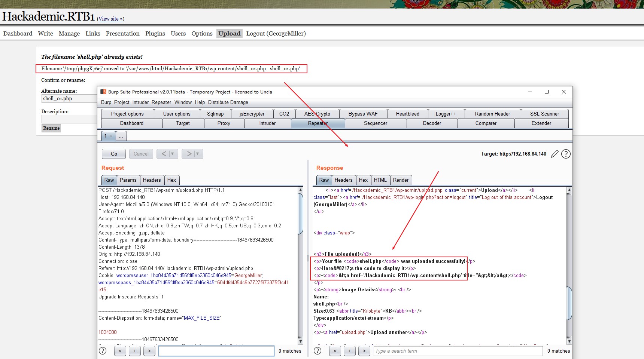Switch to the Target tab
The image size is (644, 359).
183,123
